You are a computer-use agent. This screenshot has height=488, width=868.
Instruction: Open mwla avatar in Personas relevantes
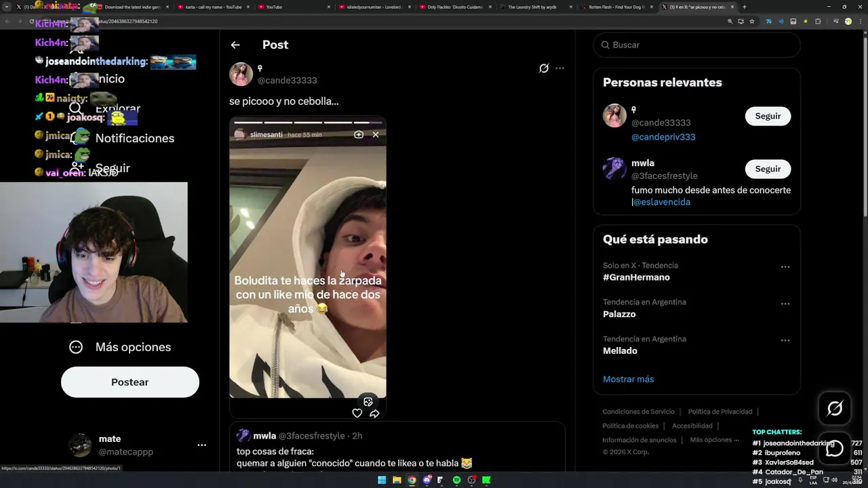click(614, 169)
